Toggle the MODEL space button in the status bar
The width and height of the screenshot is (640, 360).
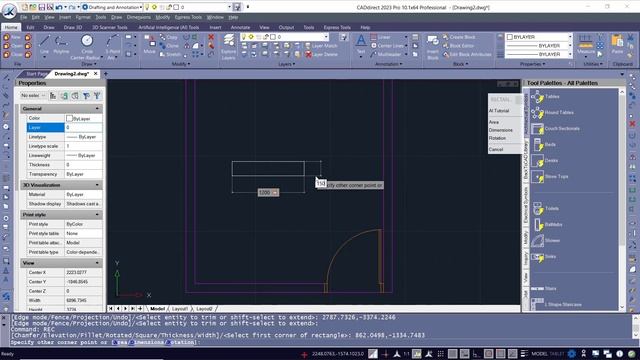(x=539, y=354)
